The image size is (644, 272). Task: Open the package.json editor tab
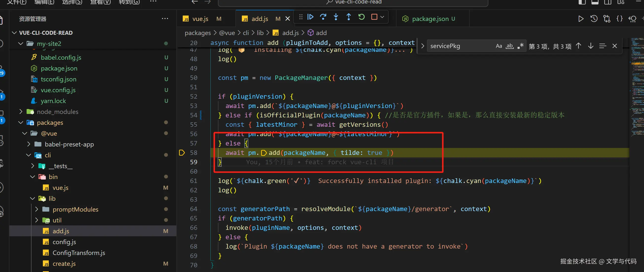point(430,19)
